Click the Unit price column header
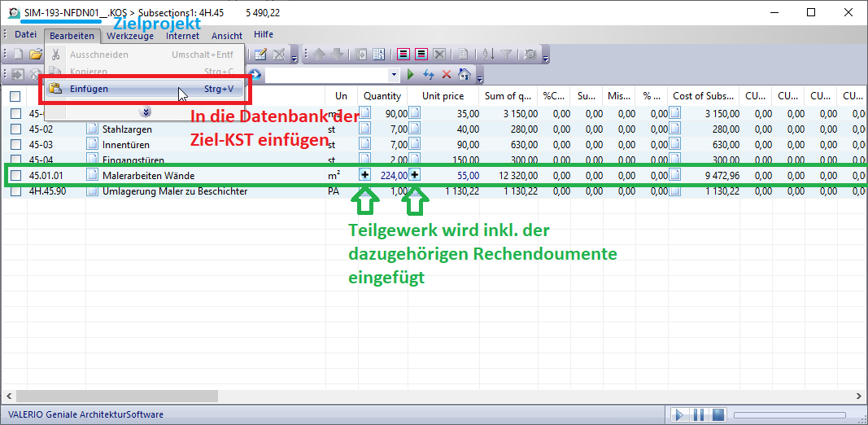868x425 pixels. click(443, 96)
